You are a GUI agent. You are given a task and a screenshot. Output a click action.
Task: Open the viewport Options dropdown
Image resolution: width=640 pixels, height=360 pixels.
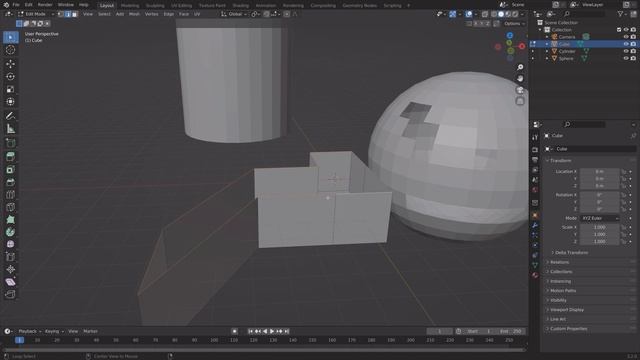pyautogui.click(x=514, y=24)
